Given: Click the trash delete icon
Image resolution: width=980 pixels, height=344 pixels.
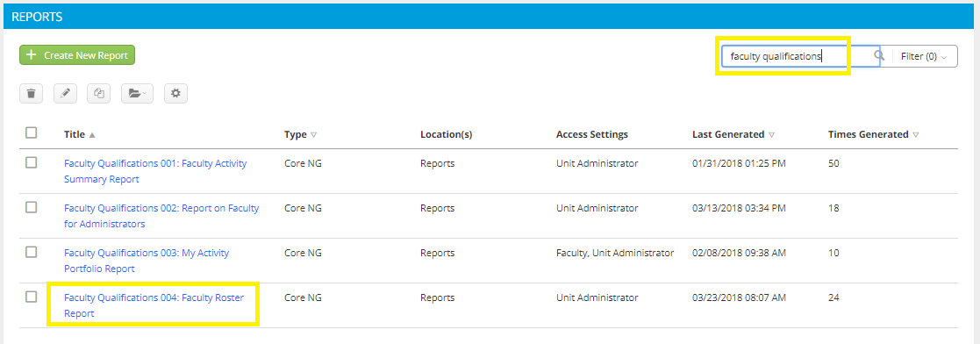Looking at the screenshot, I should click(31, 94).
